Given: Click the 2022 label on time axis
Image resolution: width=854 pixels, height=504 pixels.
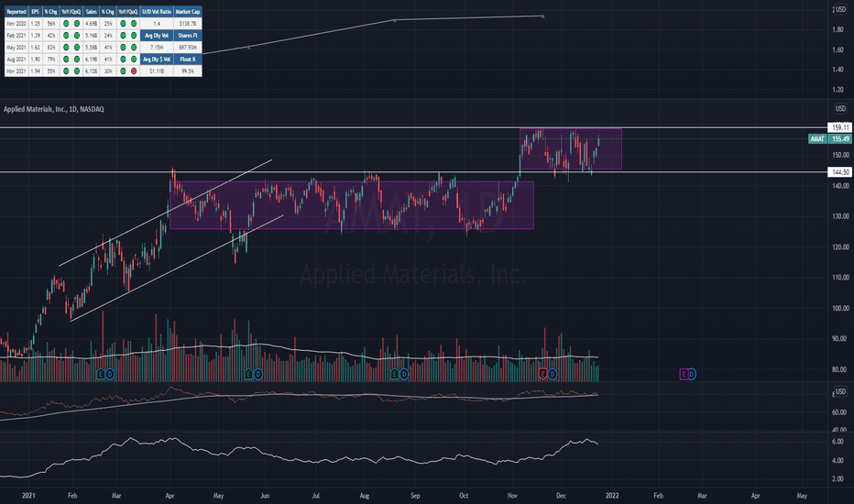Looking at the screenshot, I should click(612, 496).
